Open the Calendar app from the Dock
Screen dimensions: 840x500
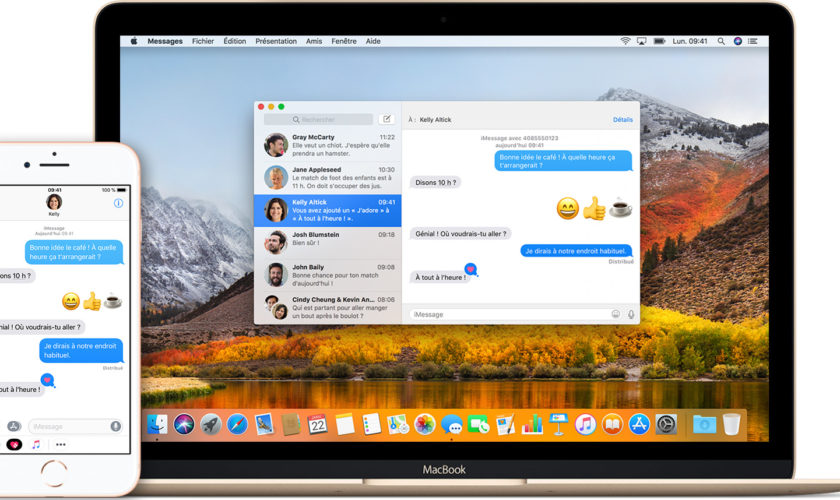(x=318, y=424)
